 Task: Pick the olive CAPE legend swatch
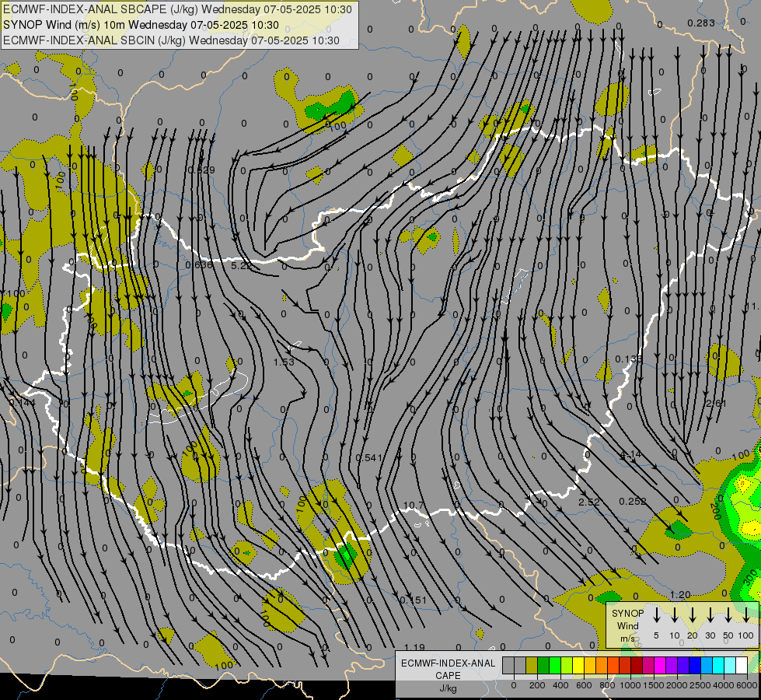(x=532, y=665)
